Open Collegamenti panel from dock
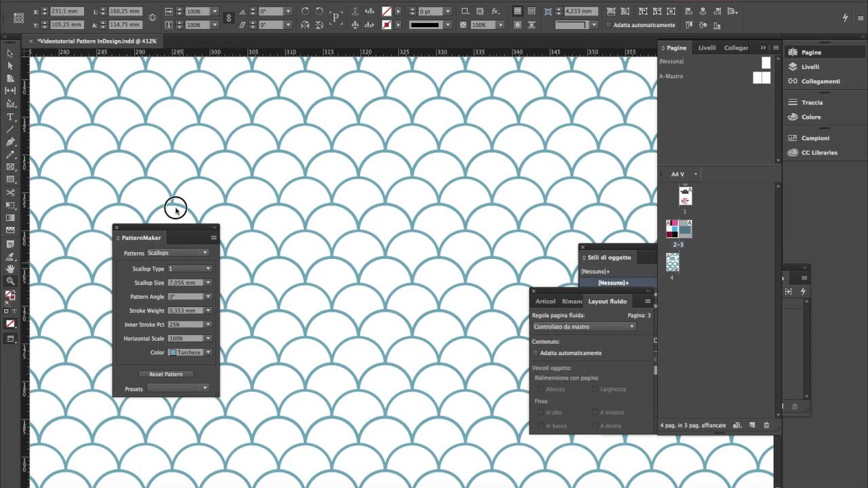This screenshot has width=868, height=488. click(821, 81)
